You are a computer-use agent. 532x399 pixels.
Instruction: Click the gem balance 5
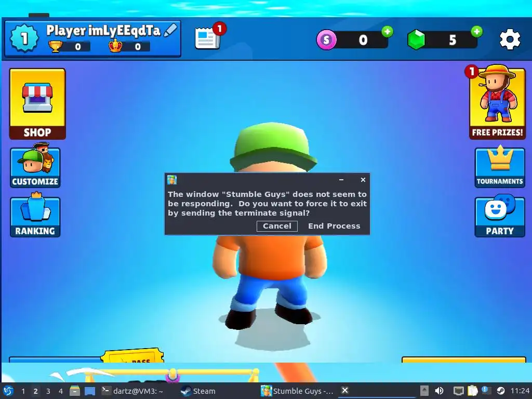click(453, 39)
